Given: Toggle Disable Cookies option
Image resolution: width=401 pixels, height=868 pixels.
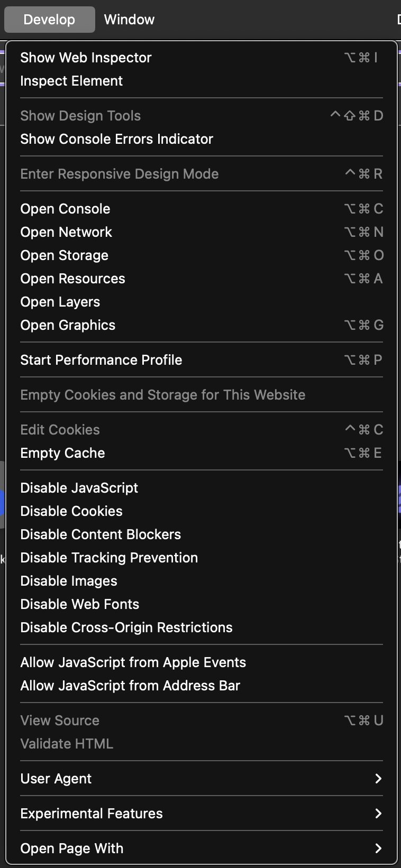Looking at the screenshot, I should [x=71, y=511].
